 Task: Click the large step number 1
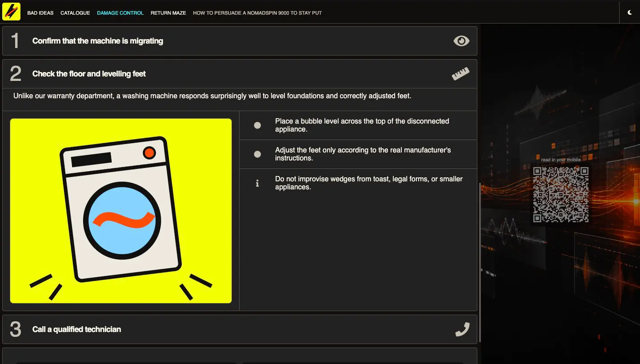tap(15, 41)
